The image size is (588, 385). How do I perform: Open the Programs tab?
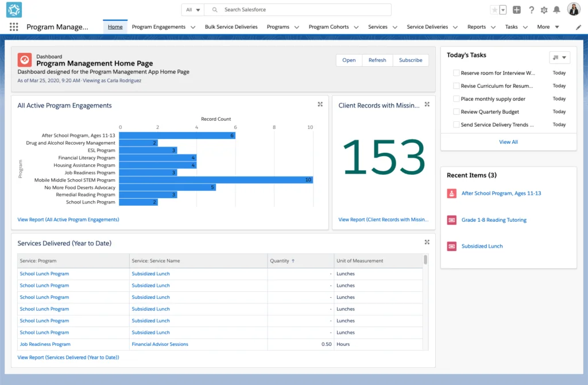(x=278, y=27)
